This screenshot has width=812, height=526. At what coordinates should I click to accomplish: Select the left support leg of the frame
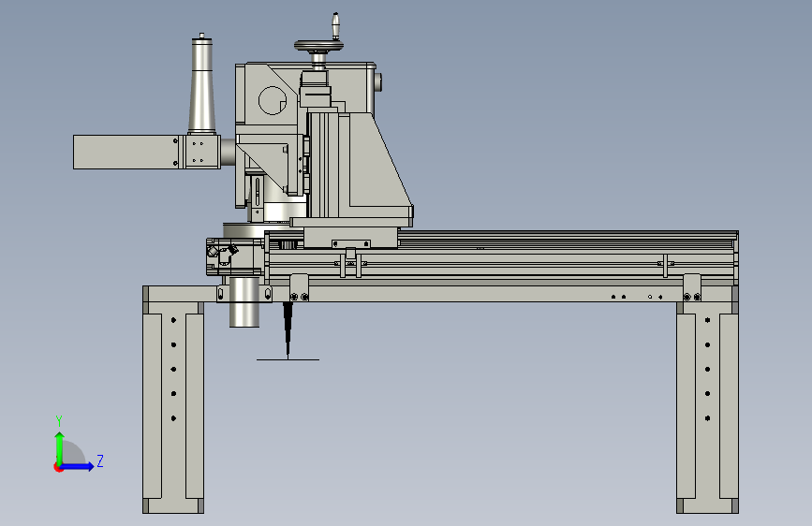173,406
